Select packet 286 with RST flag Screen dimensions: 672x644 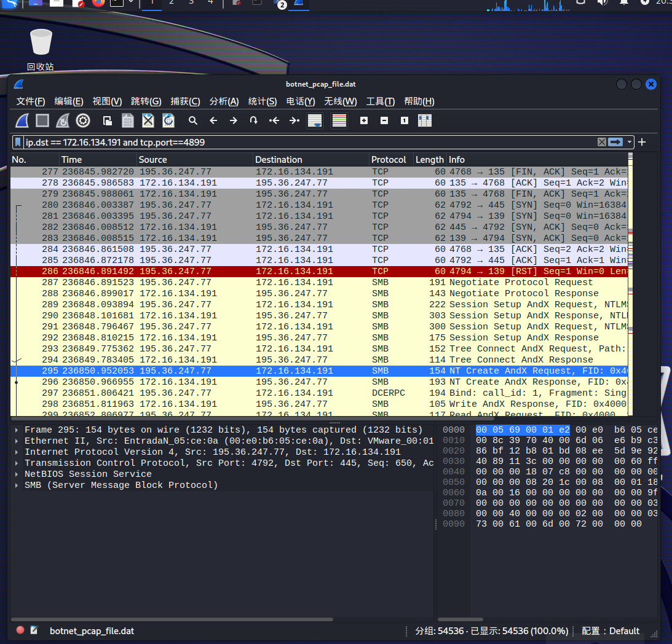[x=319, y=271]
